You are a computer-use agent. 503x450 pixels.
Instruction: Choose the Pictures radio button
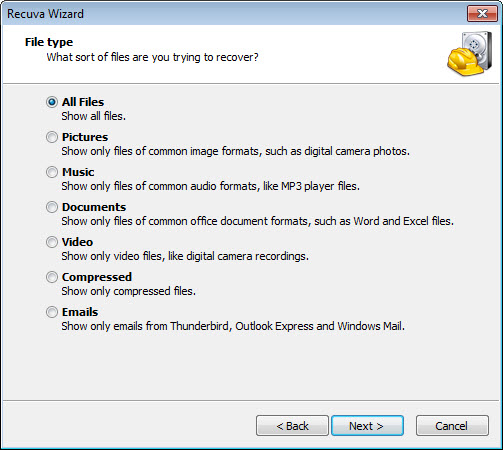52,137
